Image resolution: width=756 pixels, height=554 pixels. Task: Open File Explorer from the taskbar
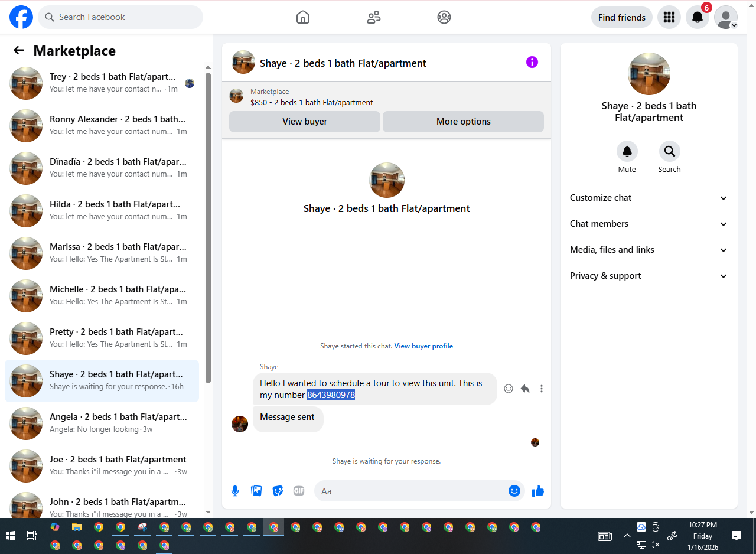pyautogui.click(x=77, y=527)
